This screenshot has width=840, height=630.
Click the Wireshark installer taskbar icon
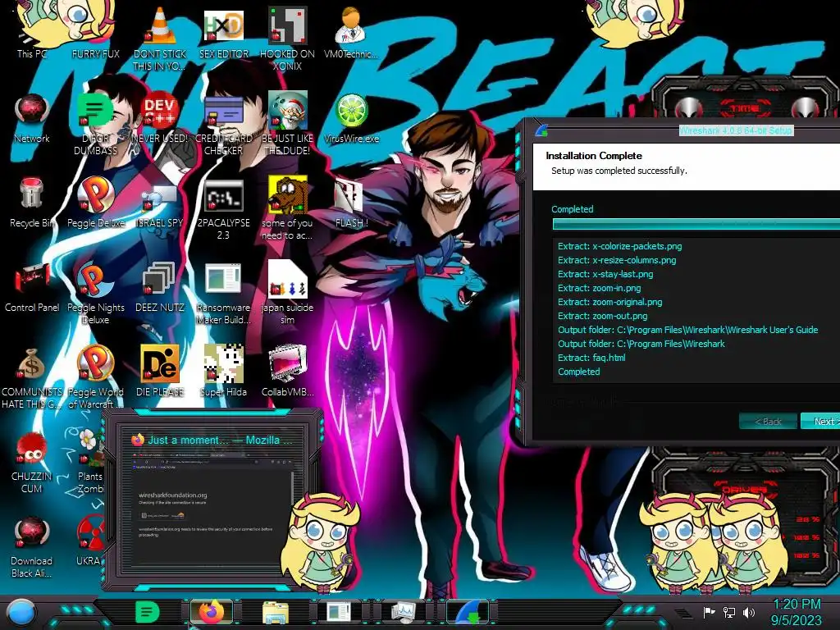(x=468, y=612)
